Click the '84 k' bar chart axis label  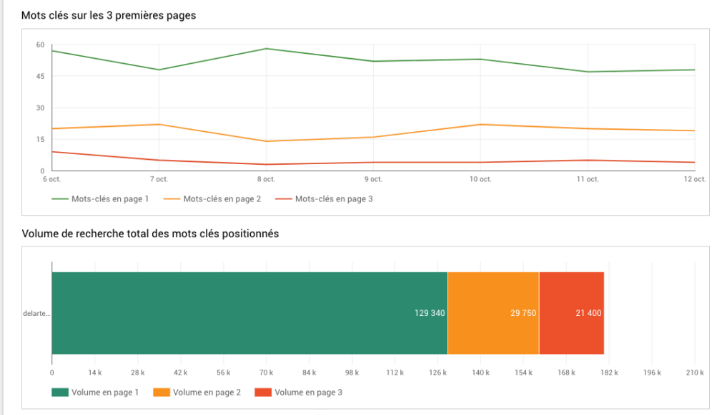tap(309, 373)
